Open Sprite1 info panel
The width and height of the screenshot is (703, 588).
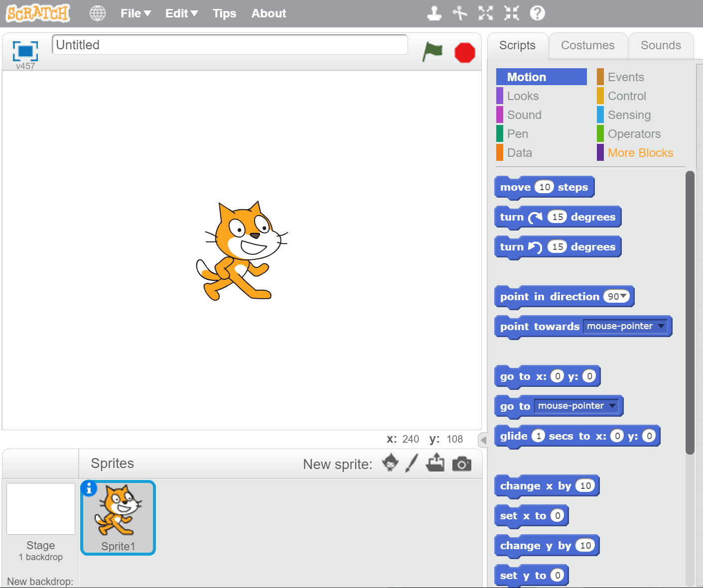coord(89,489)
